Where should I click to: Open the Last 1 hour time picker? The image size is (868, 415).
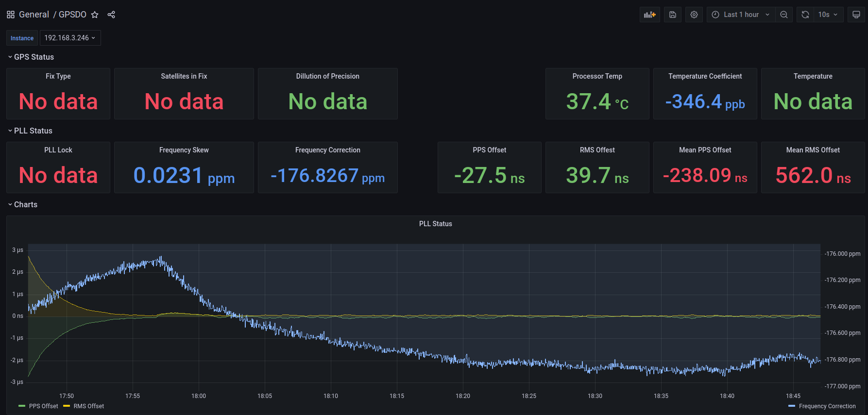[741, 15]
